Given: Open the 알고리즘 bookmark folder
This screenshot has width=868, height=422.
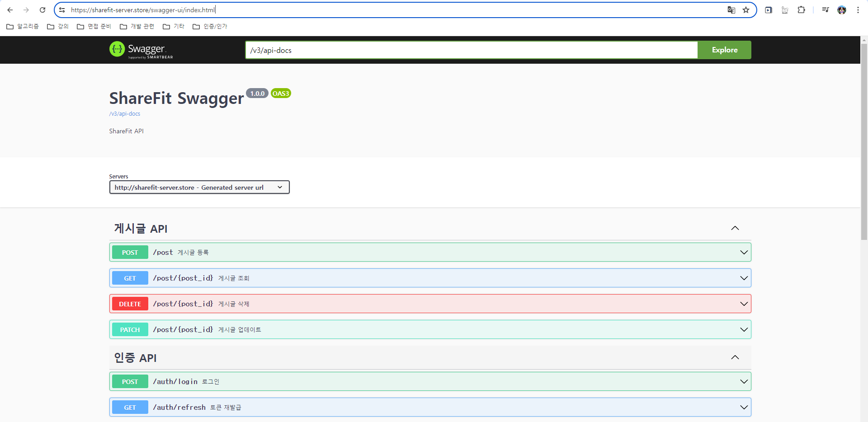Looking at the screenshot, I should [23, 27].
